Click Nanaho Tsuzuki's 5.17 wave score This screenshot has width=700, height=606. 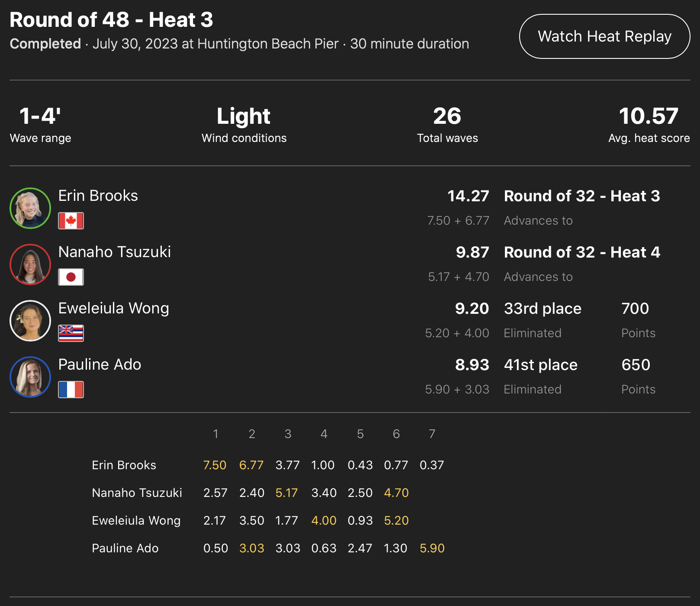point(287,493)
